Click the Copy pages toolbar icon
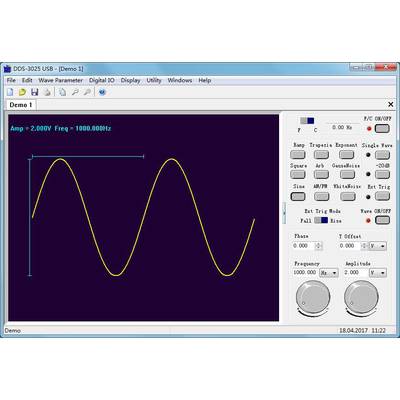This screenshot has height=400, width=400. (62, 92)
